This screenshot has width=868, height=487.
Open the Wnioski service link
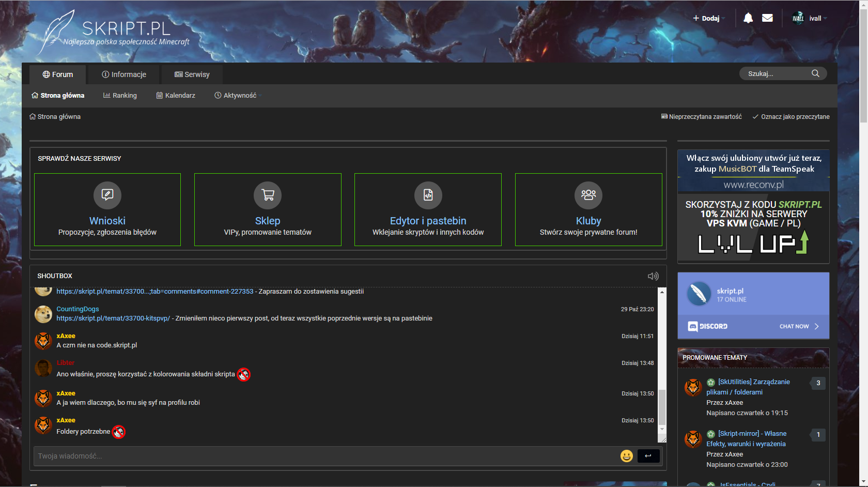(x=107, y=221)
